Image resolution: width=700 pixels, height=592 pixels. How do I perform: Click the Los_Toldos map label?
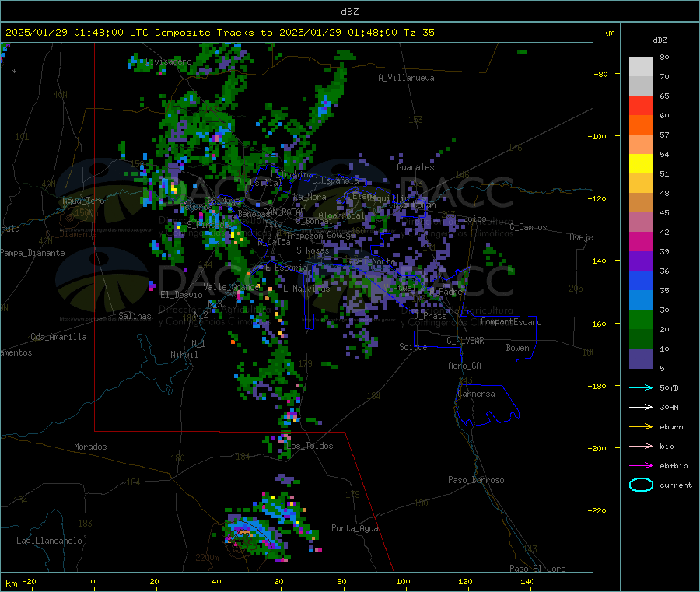(x=310, y=446)
